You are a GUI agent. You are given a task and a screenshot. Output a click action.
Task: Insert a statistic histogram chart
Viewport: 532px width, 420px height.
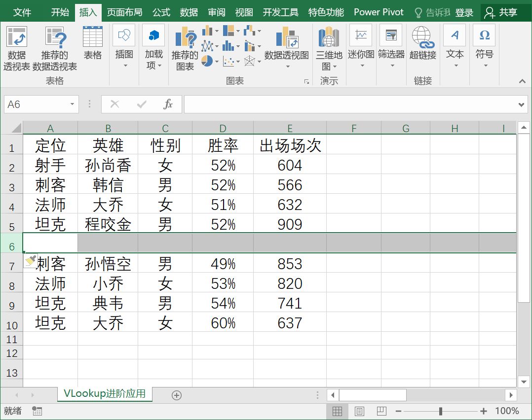(x=228, y=46)
